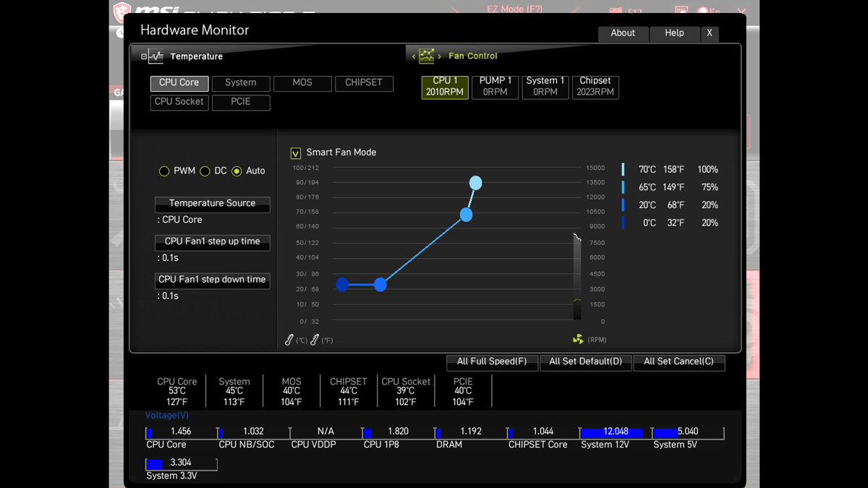The image size is (868, 488).
Task: Switch to the CPU 1 fan tab
Action: (x=445, y=87)
